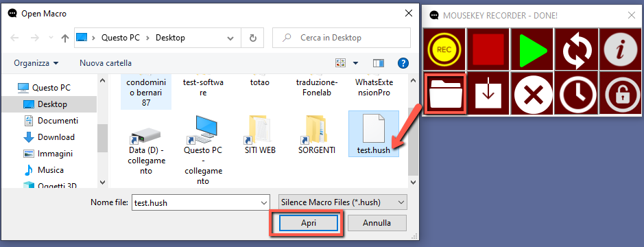Viewport: 644px width, 247px height.
Task: Expand the file type filter dropdown
Action: tap(342, 202)
